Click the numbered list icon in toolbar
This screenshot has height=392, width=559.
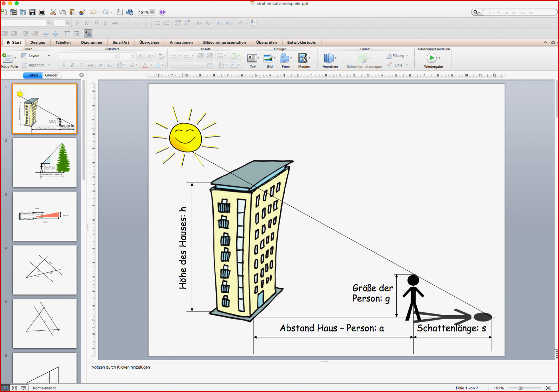pos(166,23)
